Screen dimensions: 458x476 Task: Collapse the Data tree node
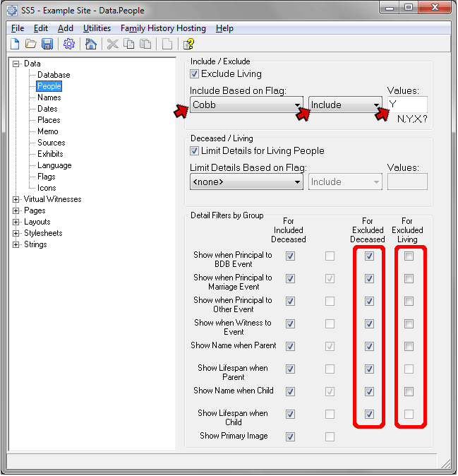coord(16,64)
